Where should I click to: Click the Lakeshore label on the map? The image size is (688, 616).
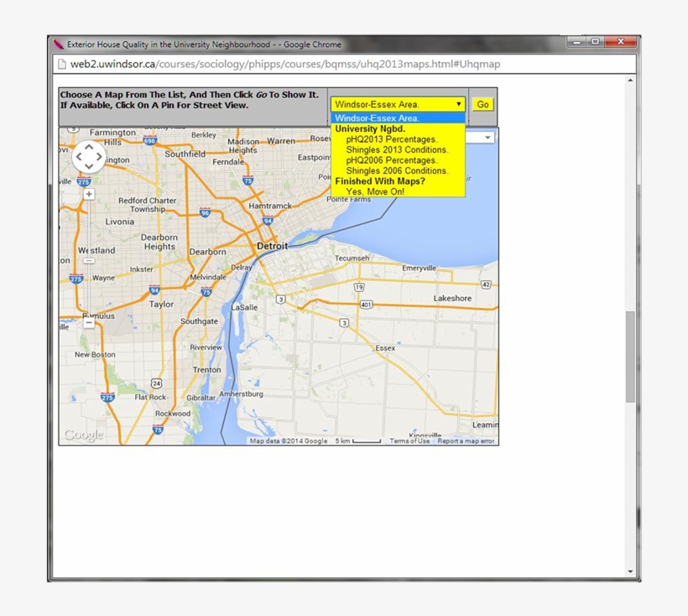[452, 298]
